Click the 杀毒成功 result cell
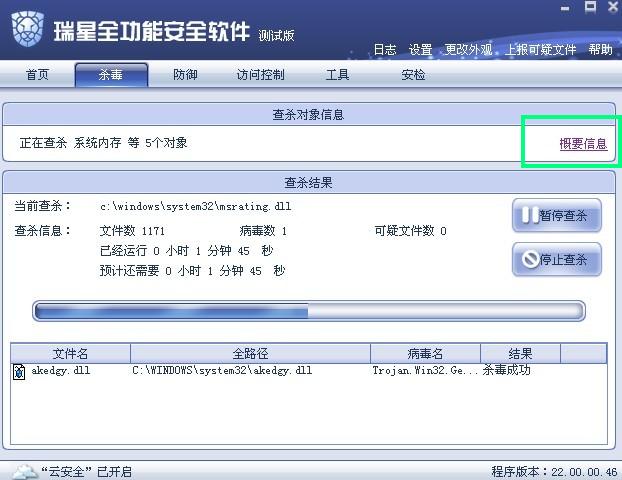 507,370
